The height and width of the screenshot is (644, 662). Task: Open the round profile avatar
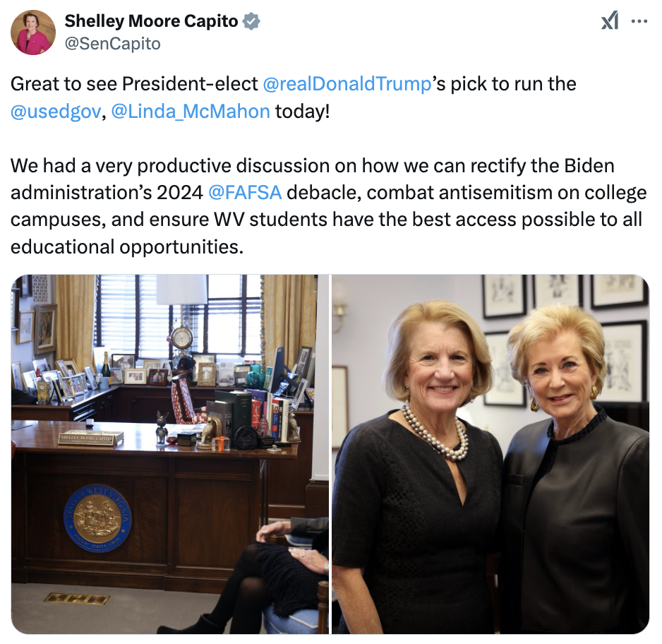pyautogui.click(x=33, y=32)
